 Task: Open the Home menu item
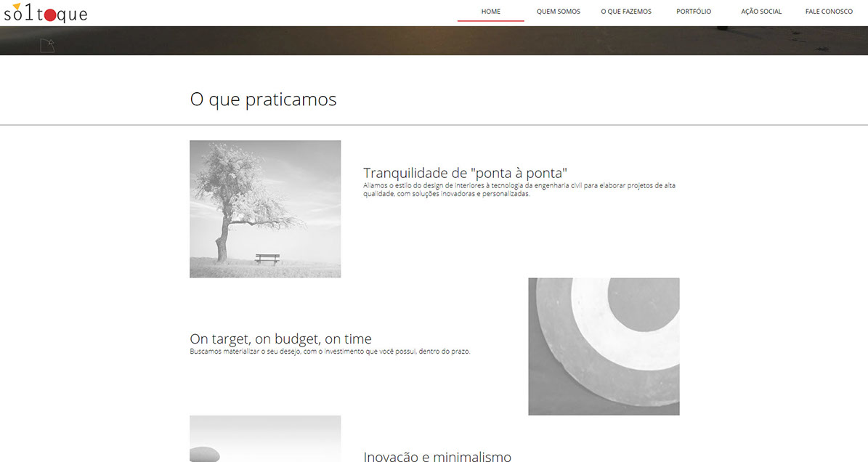tap(490, 12)
